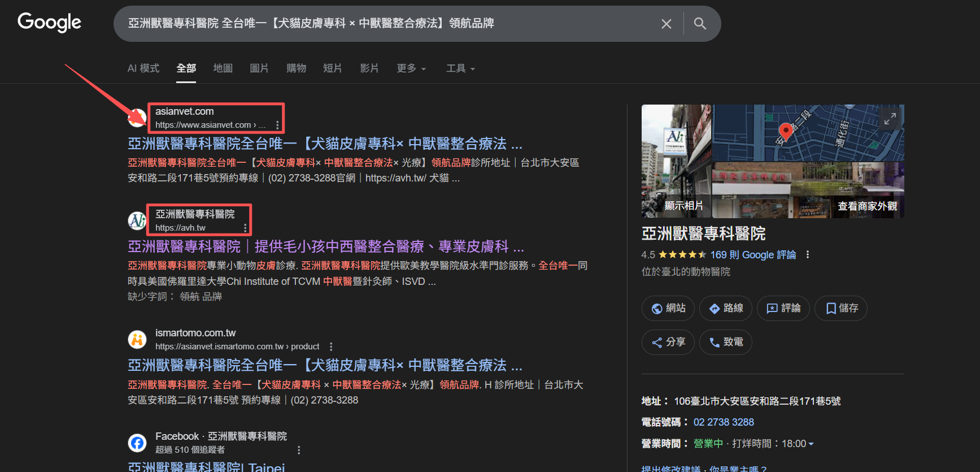Screen dimensions: 980x472
Task: Switch to the 圖片 tab
Action: click(x=259, y=68)
